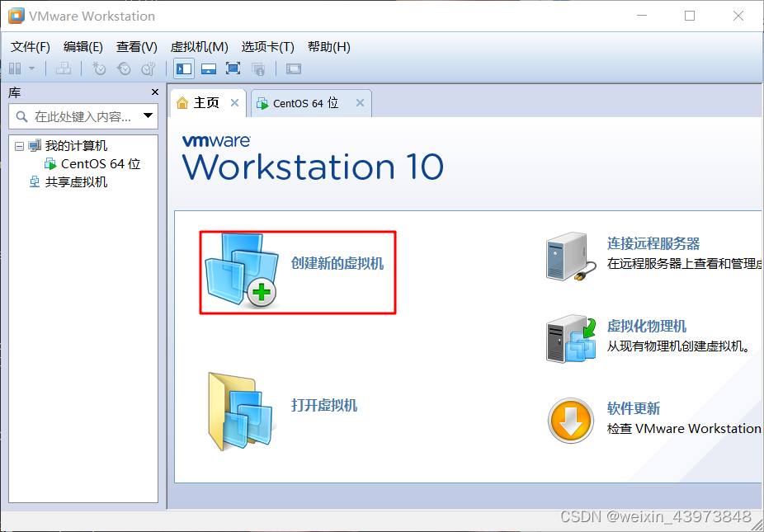Click the running VM icon beside CentOS tree item
The width and height of the screenshot is (764, 532).
tap(50, 163)
